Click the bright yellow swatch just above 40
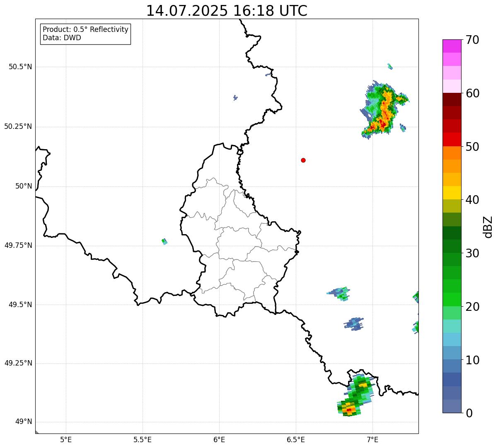498x448 pixels. 452,193
